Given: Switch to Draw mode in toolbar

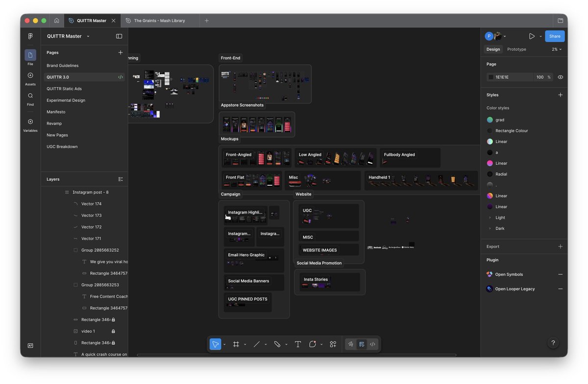Looking at the screenshot, I should click(x=351, y=344).
